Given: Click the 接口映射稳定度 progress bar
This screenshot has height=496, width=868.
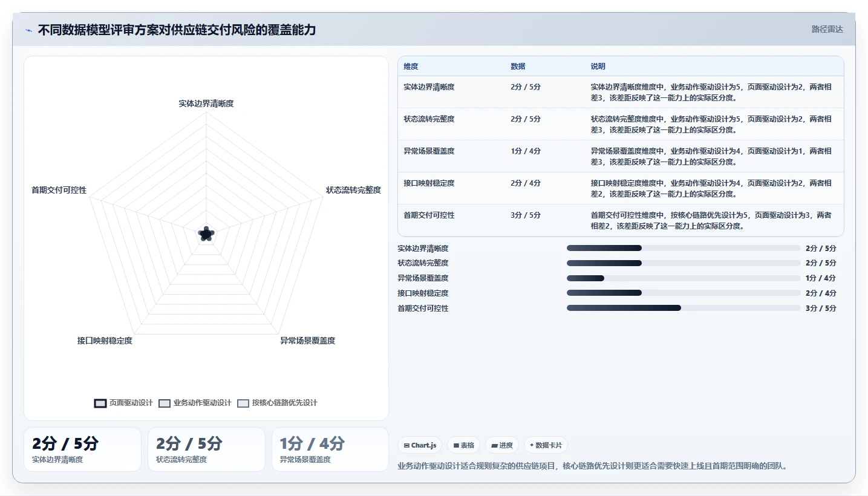Looking at the screenshot, I should (684, 293).
